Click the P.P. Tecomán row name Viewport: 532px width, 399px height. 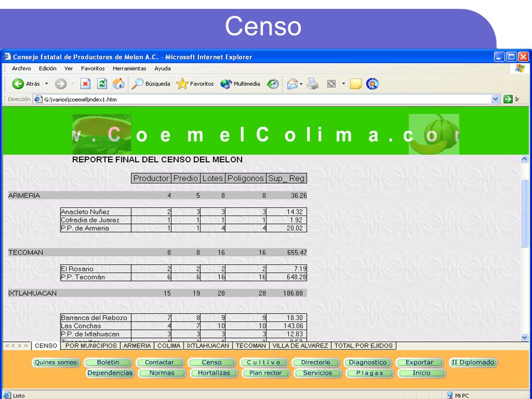tap(83, 277)
